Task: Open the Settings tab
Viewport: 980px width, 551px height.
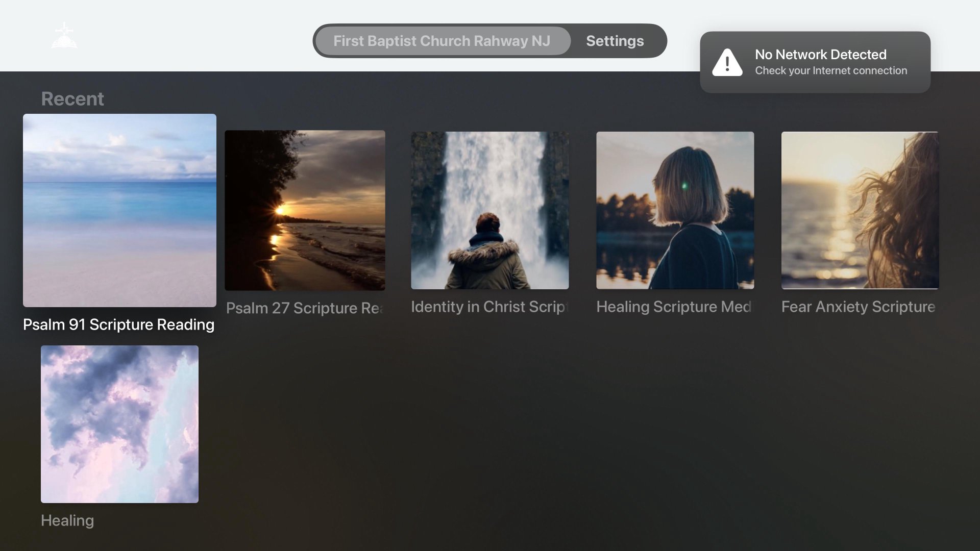Action: pos(615,41)
